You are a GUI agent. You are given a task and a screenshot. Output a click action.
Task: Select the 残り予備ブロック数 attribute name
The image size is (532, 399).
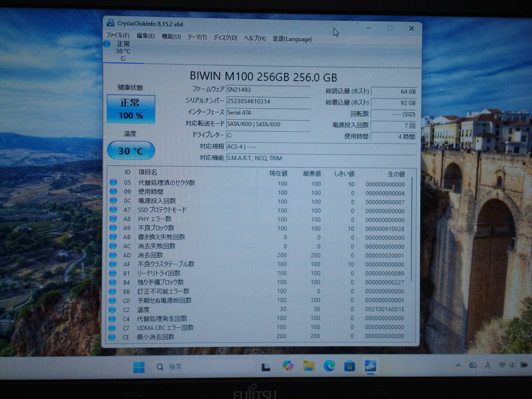click(x=160, y=282)
